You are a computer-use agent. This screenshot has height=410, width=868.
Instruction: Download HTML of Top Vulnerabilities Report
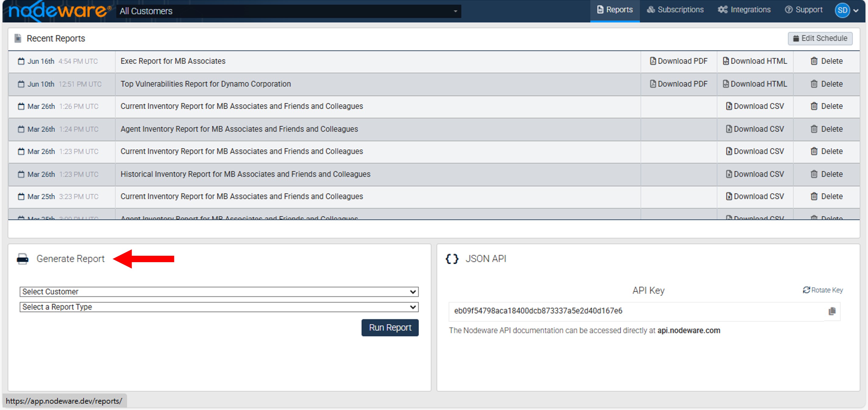(755, 84)
